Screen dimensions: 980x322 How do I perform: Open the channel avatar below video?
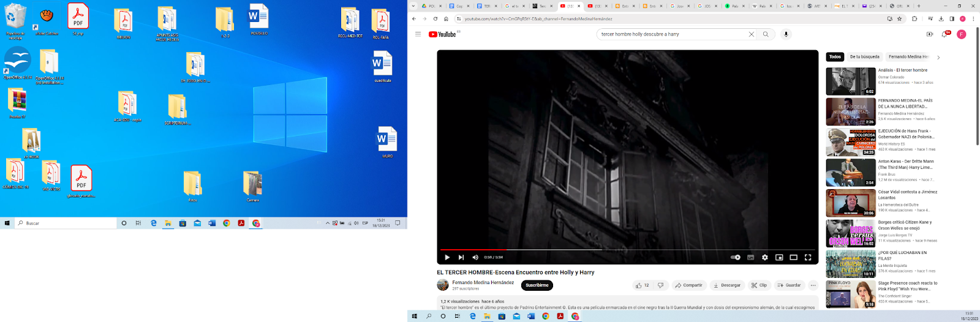(443, 285)
